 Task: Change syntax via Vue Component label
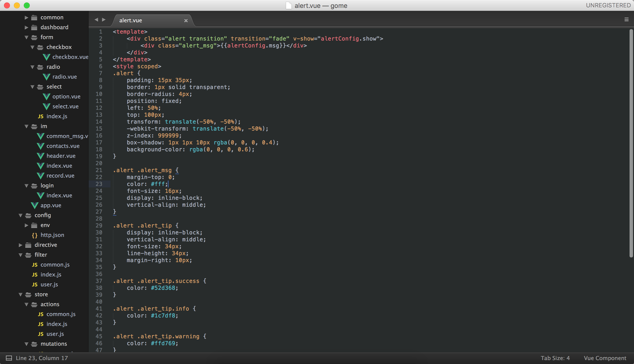pos(605,358)
